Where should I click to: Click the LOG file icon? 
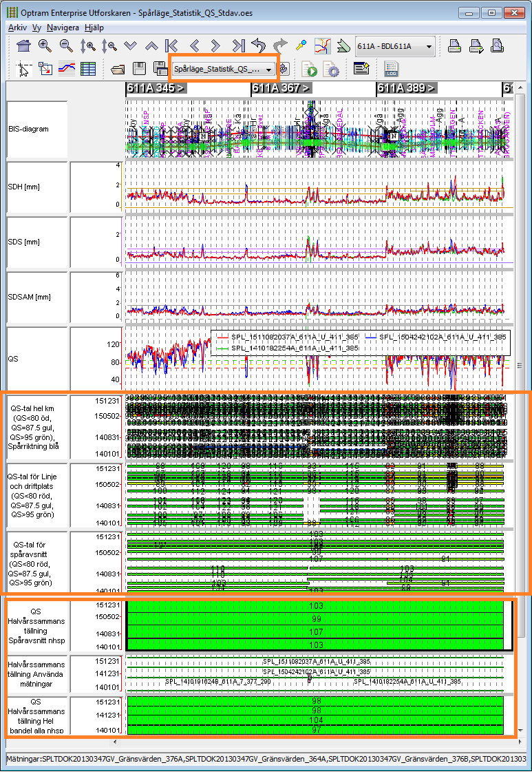392,69
